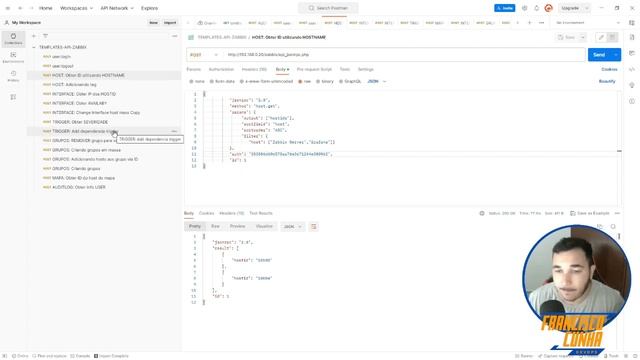Select the x-www-form-urlencoded body option
The image size is (640, 360).
pyautogui.click(x=266, y=81)
